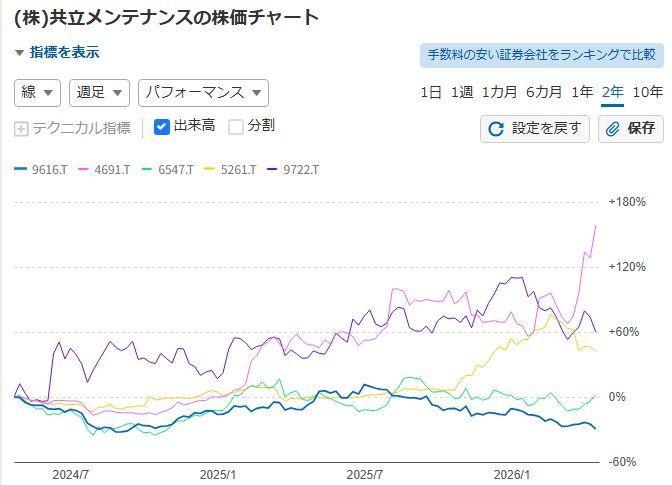The width and height of the screenshot is (672, 485).
Task: Click the 6547.T green legend marker
Action: [x=146, y=170]
